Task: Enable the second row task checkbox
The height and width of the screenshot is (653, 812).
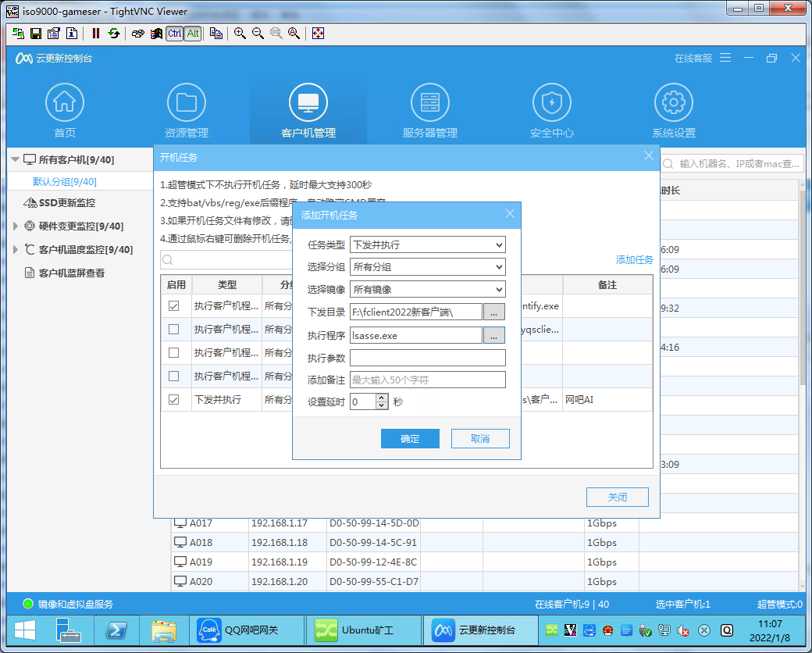Action: point(174,330)
